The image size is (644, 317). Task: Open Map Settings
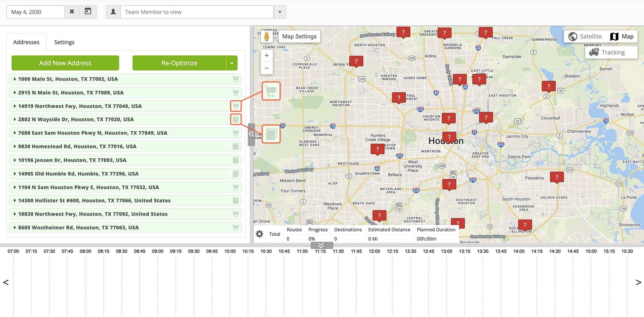tap(299, 36)
